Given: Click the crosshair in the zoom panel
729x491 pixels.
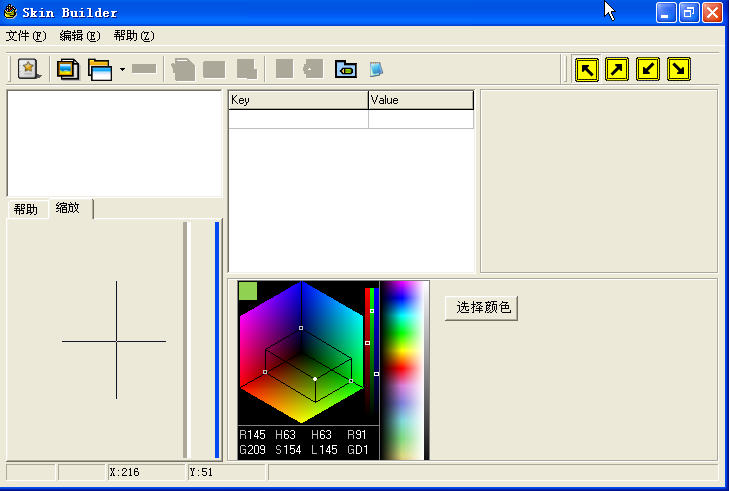Looking at the screenshot, I should [x=116, y=341].
